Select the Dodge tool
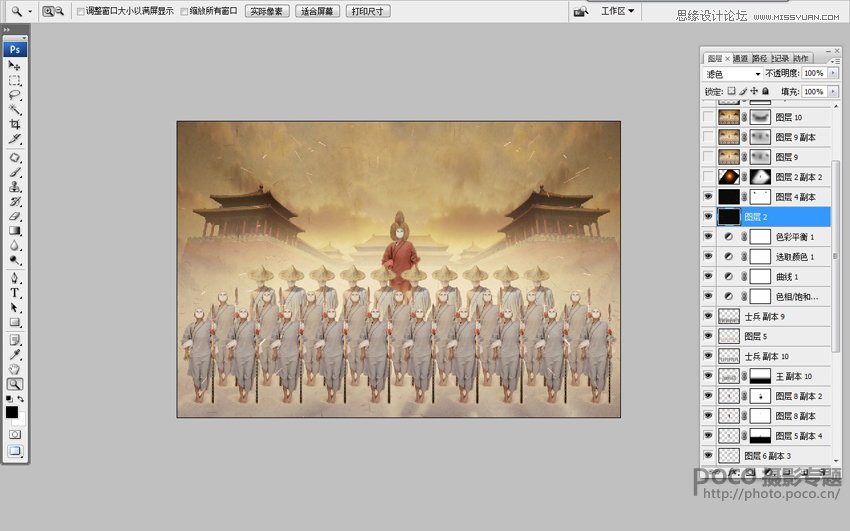 pos(15,260)
